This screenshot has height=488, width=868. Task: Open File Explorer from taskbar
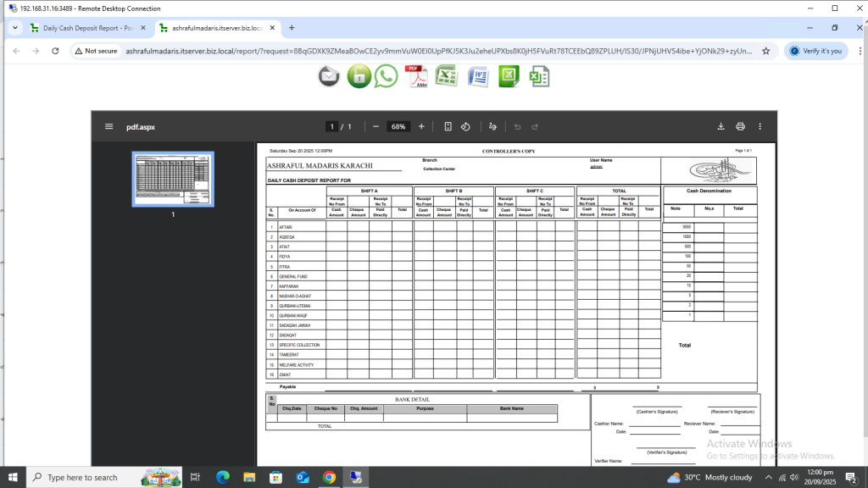coord(249,477)
